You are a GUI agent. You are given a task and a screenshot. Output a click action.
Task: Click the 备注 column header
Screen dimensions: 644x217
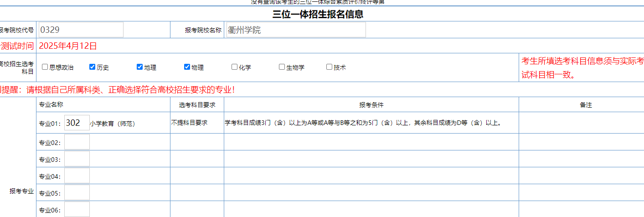click(586, 105)
